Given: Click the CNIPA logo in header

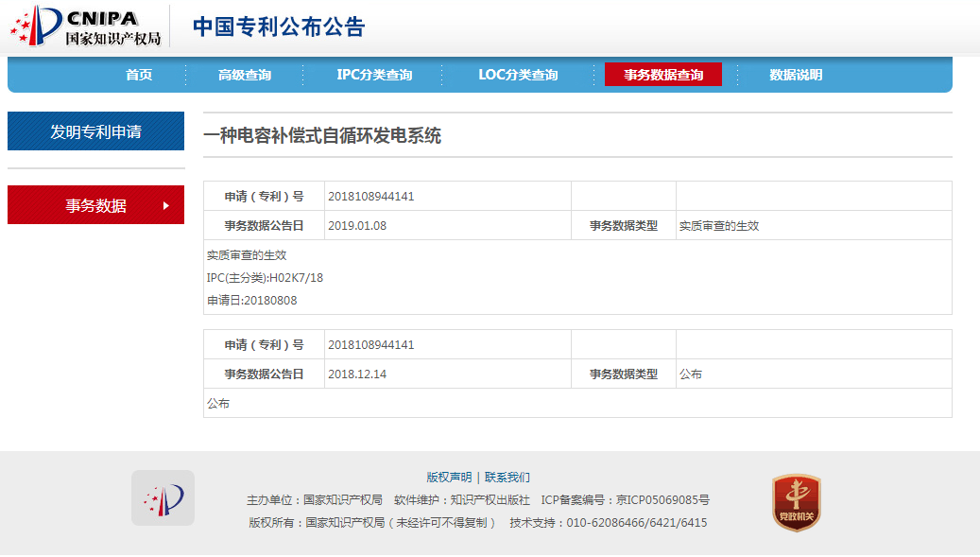Looking at the screenshot, I should click(86, 26).
